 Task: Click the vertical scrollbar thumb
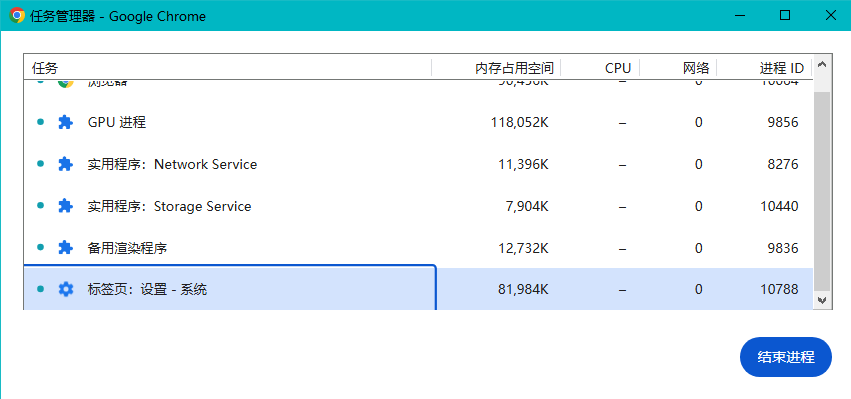(822, 191)
